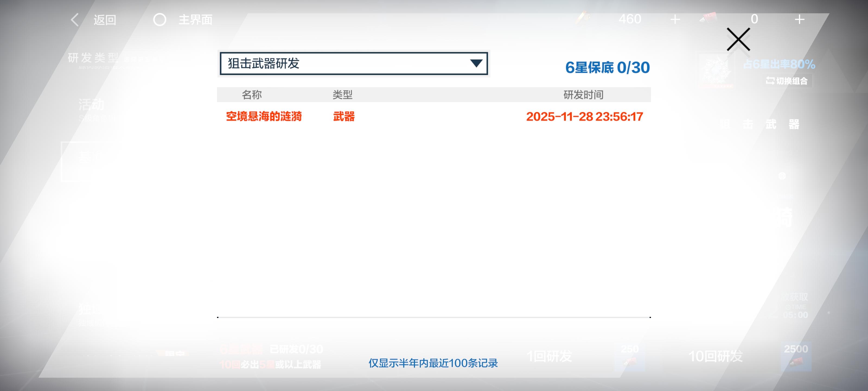Screen dimensions: 868x391
Task: Click the plus next to 0 tickets
Action: tap(800, 20)
